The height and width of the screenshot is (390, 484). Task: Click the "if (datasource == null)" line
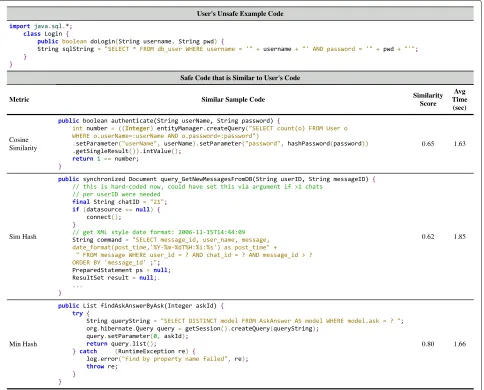click(116, 210)
